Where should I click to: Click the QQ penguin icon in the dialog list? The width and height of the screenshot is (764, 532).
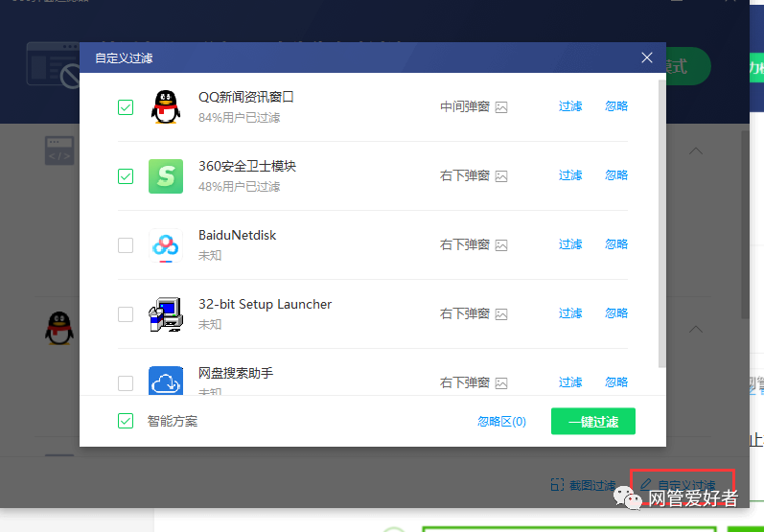pos(166,106)
